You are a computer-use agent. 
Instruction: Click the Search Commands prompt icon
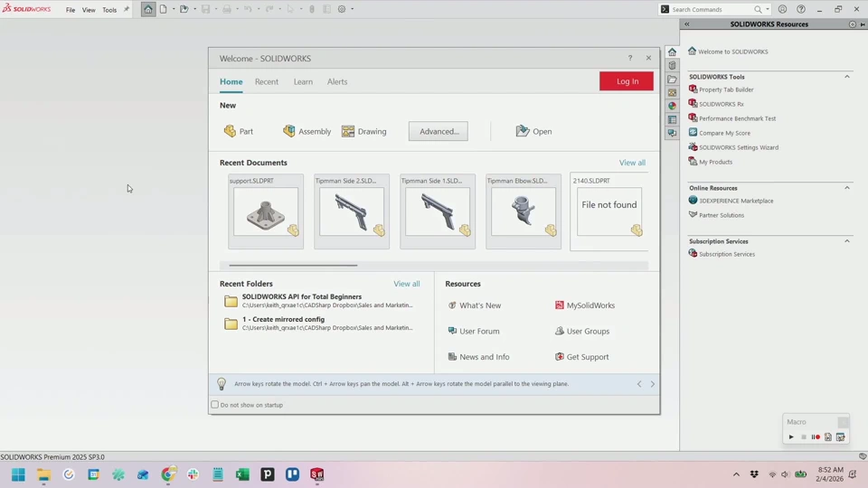coord(665,9)
